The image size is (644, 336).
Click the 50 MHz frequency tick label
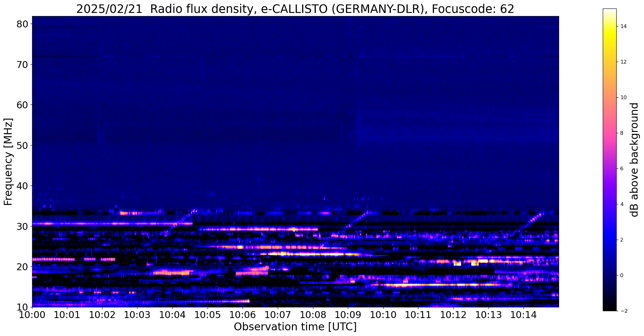(22, 145)
